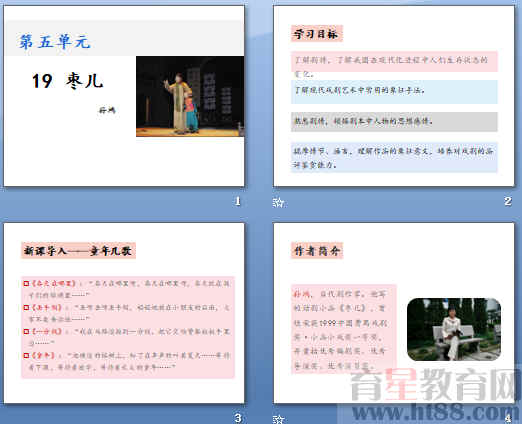Click the 19 枣儿 title text
The image size is (522, 424).
point(67,81)
